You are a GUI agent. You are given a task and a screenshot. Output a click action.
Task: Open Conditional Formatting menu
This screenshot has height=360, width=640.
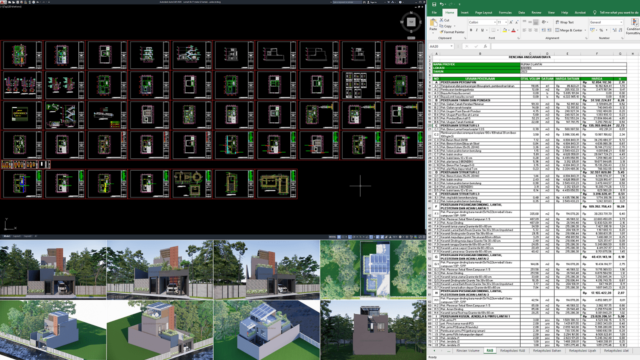(634, 26)
